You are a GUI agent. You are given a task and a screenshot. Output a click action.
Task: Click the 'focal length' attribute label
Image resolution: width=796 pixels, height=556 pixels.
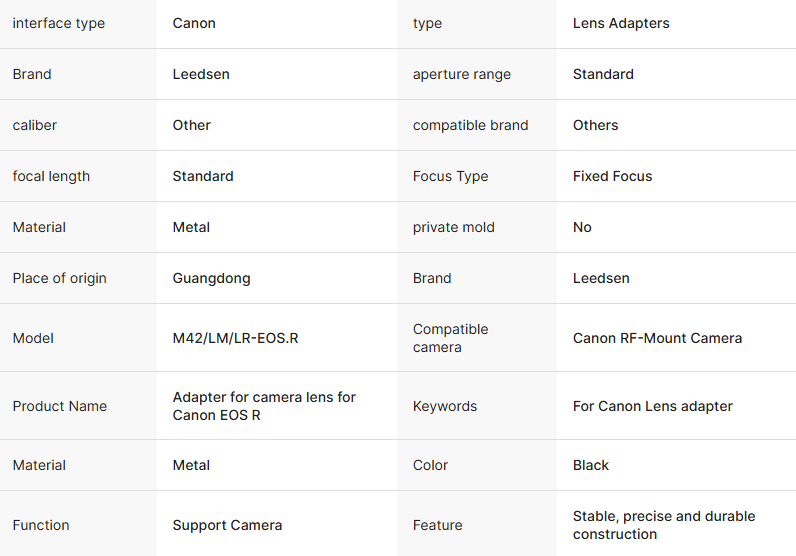[x=51, y=176]
